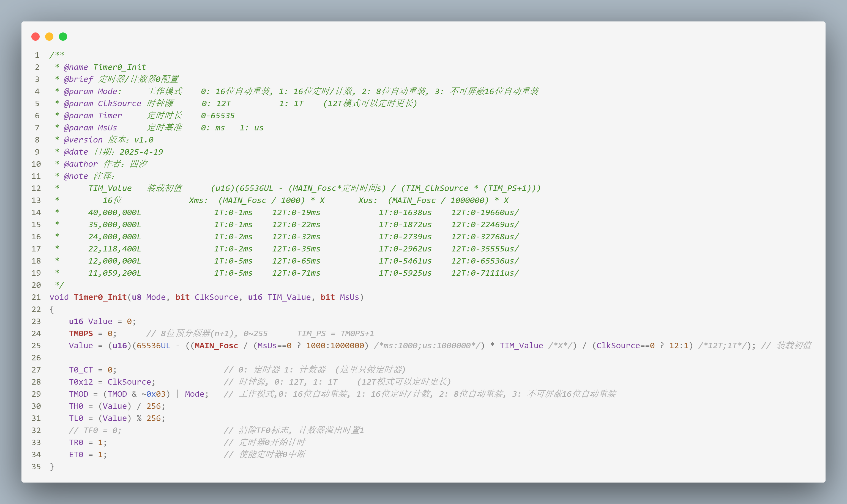The width and height of the screenshot is (847, 504).
Task: Click 'TIM_PS = TM0PS+1' comment
Action: 335,333
